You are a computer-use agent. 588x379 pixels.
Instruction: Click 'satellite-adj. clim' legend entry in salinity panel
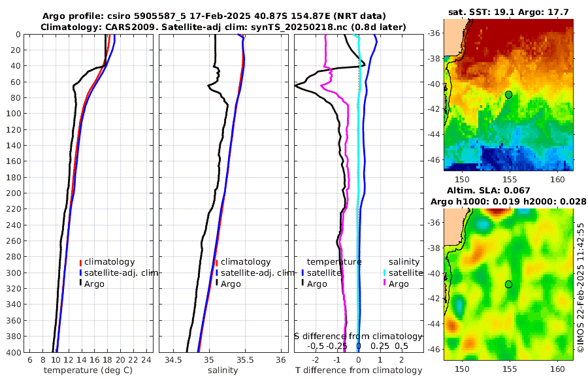pos(257,272)
